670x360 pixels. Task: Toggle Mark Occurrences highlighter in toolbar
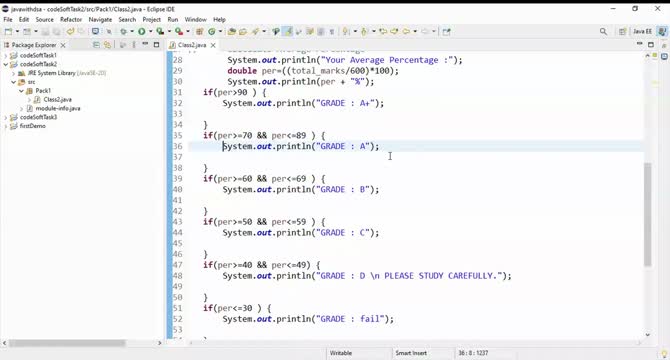point(288,31)
